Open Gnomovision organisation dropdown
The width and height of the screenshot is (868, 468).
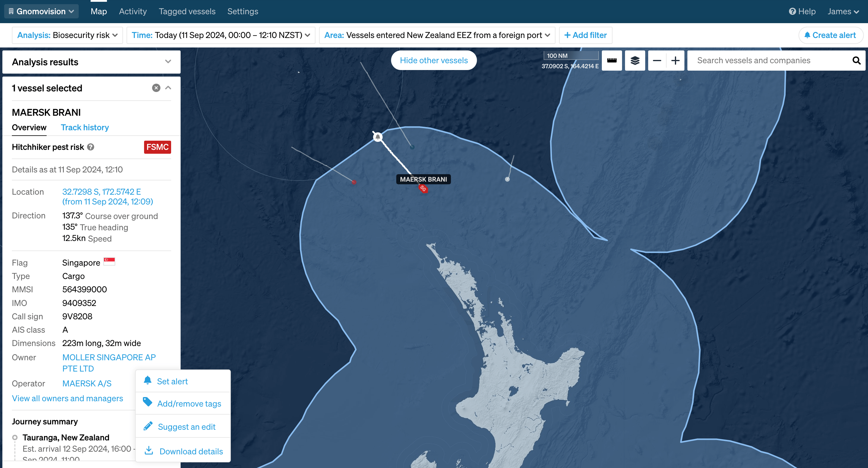point(41,12)
